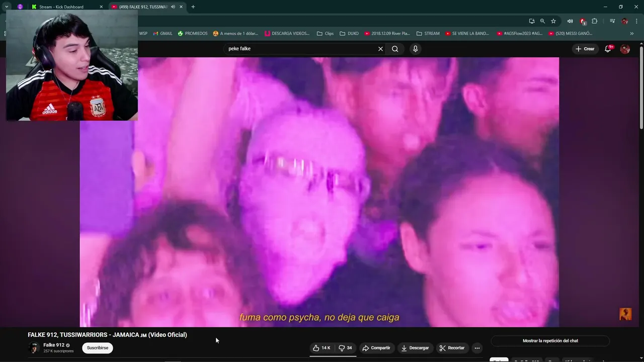The image size is (644, 362).
Task: Mute the YouTube tab audio indicator
Action: point(173,7)
